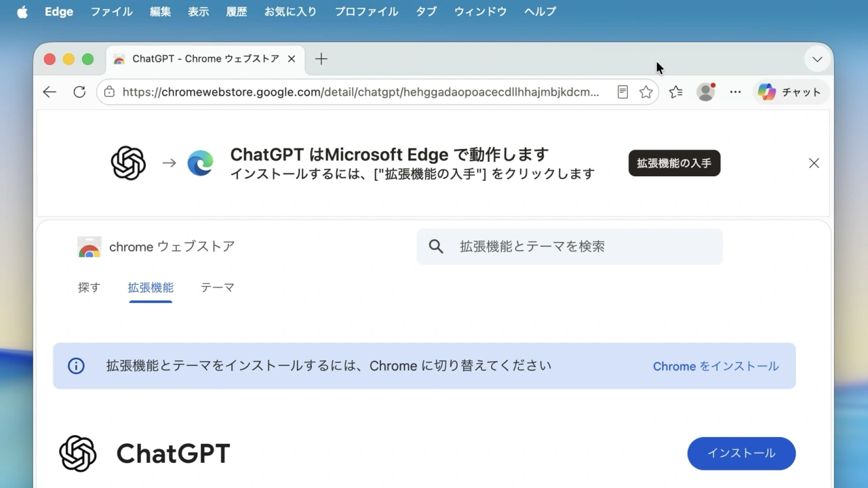Open the 表示 menu
868x488 pixels.
(199, 12)
